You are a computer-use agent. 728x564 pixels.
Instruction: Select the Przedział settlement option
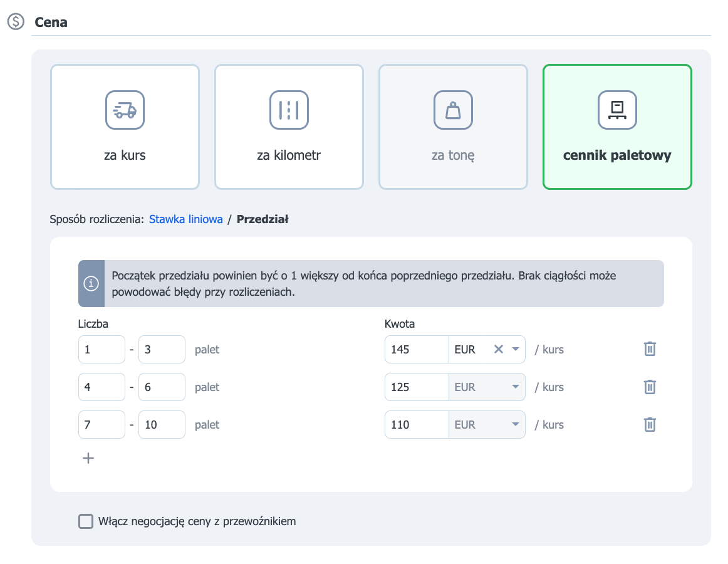coord(263,219)
